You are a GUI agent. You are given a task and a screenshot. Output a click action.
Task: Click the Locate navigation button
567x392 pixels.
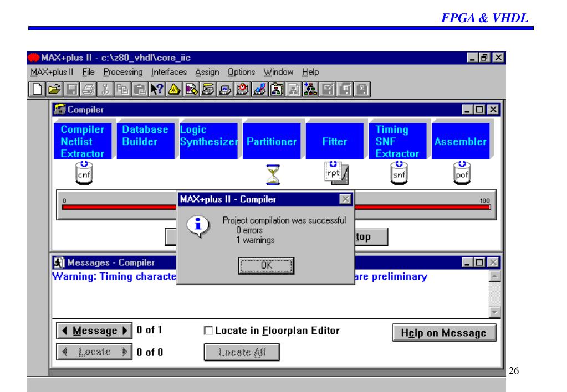coord(94,352)
